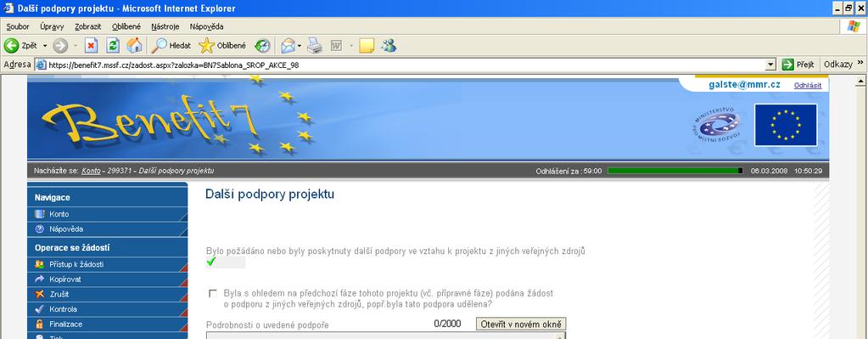Check the Byla s ohledem na předchozí fáze box
The image size is (868, 339).
[213, 293]
